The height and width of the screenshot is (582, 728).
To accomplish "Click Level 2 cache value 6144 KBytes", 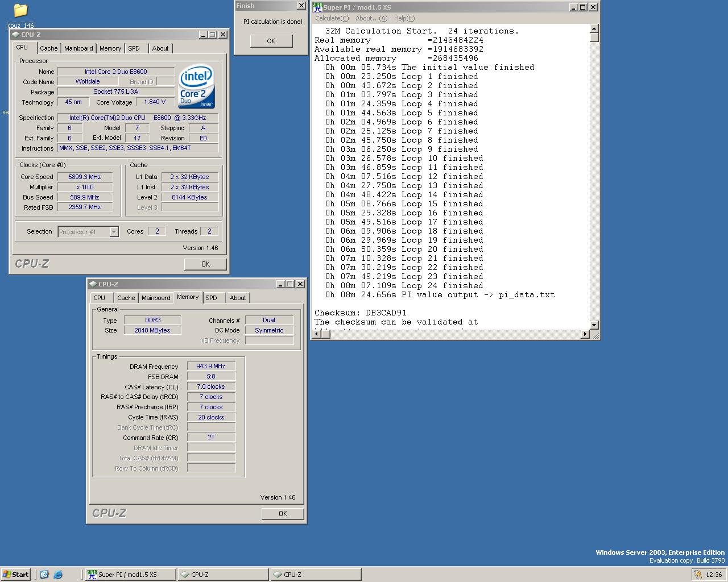I will click(190, 197).
